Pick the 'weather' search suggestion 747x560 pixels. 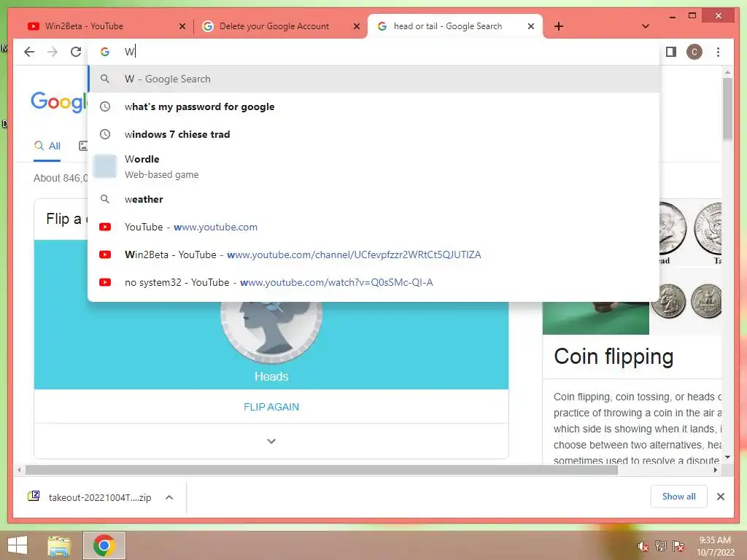(x=374, y=199)
